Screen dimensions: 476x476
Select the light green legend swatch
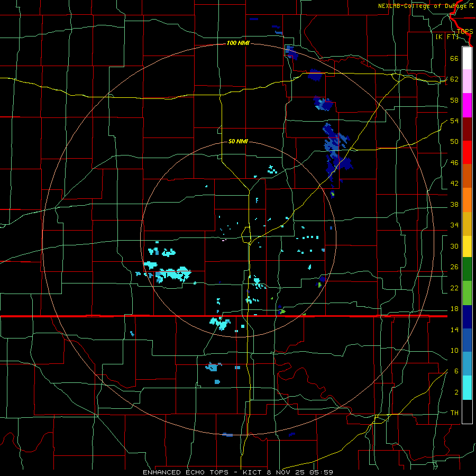point(467,293)
